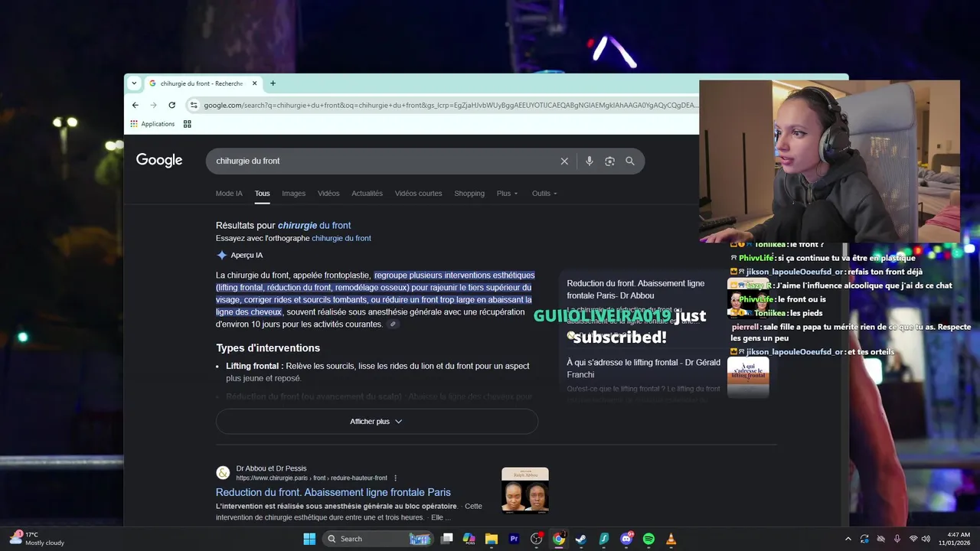Viewport: 980px width, 551px height.
Task: Open File Explorer from the taskbar
Action: pos(492,539)
